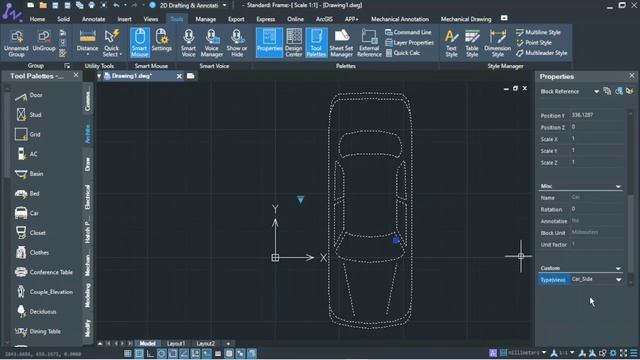Click the blue visibility grip on the car
The height and width of the screenshot is (360, 640).
(x=396, y=241)
